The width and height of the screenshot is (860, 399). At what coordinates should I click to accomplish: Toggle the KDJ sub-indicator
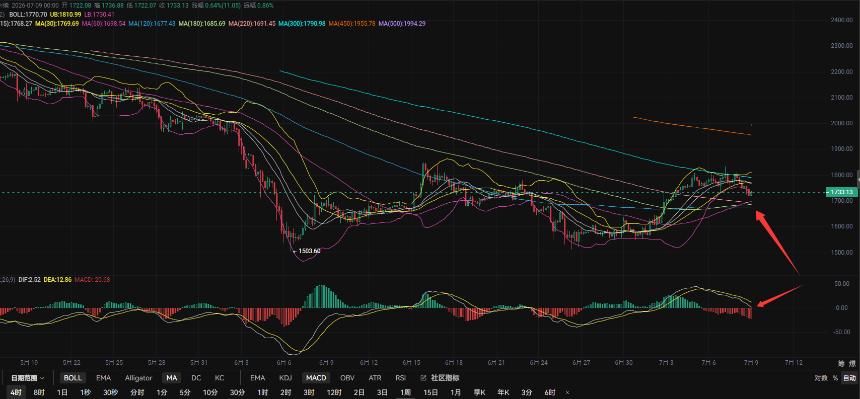[285, 378]
